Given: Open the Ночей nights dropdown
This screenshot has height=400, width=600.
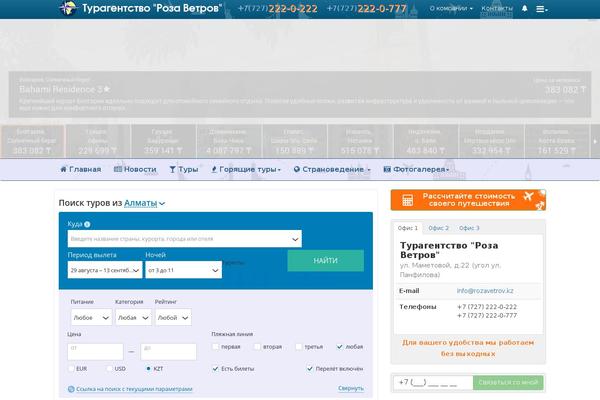Looking at the screenshot, I should click(183, 270).
